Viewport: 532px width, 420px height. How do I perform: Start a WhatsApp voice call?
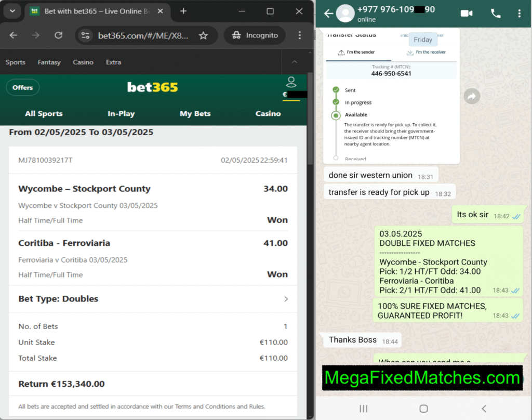pos(496,14)
